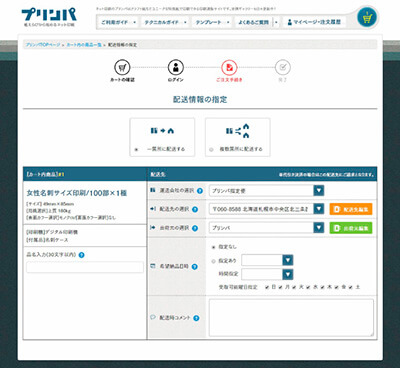The width and height of the screenshot is (400, 368).
Task: Click the icon left of 運送会社の選択
Action: click(153, 190)
